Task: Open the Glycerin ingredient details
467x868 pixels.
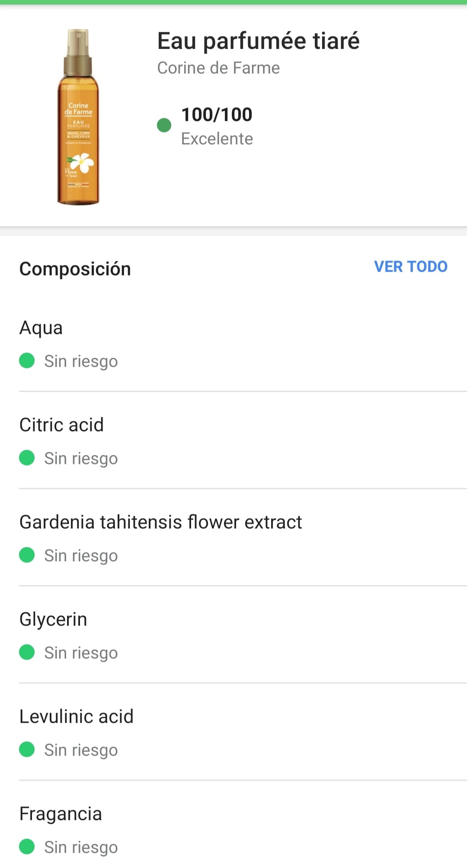Action: (53, 620)
